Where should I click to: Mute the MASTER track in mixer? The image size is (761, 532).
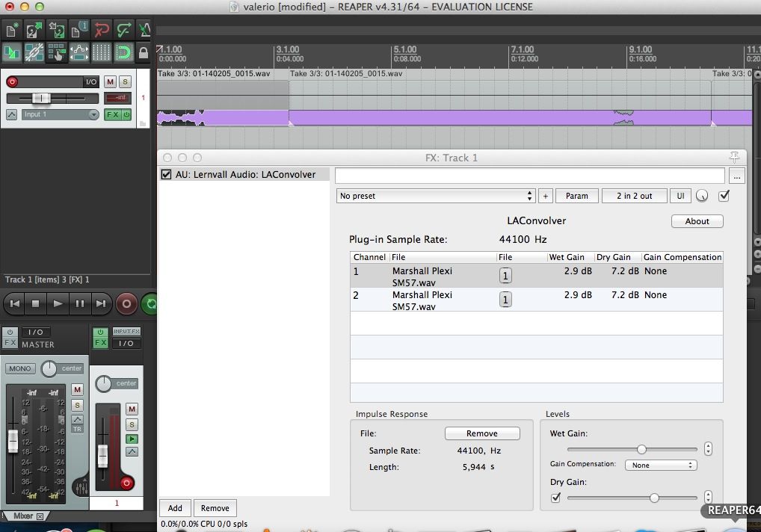point(77,390)
